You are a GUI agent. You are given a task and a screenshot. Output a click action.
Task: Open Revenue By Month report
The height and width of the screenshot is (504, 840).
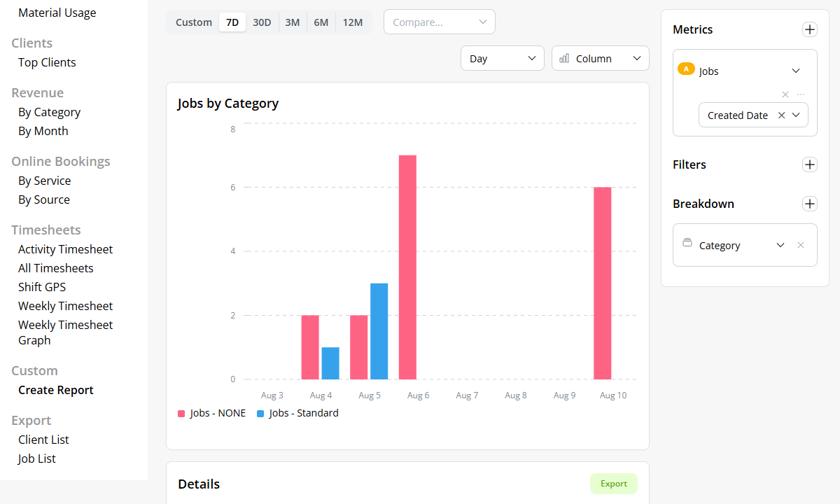tap(43, 131)
